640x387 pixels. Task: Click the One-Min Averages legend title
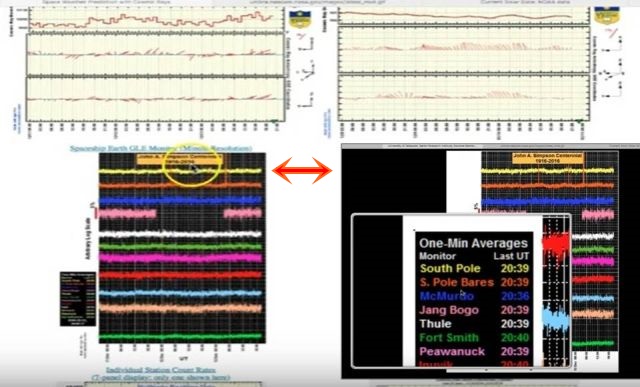[x=473, y=243]
